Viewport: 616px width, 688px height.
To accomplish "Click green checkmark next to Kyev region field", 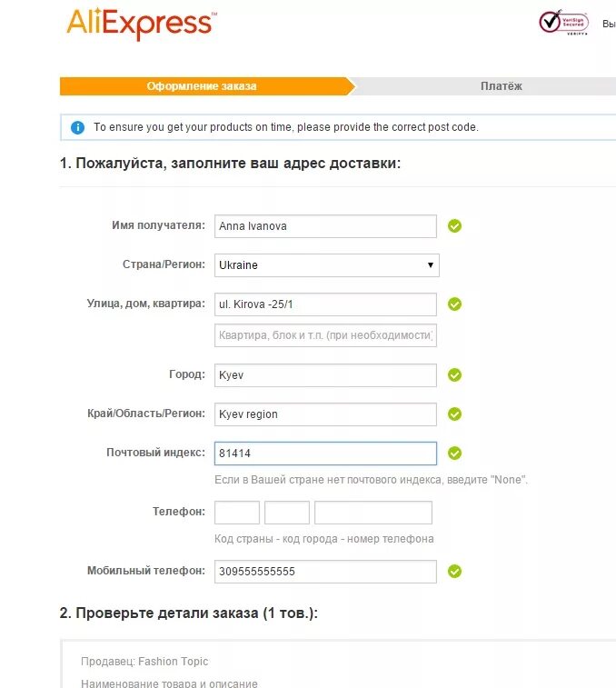I will 454,414.
